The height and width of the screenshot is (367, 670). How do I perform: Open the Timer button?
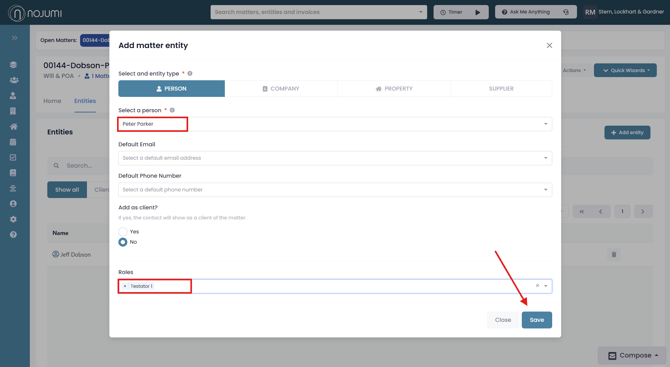pyautogui.click(x=461, y=12)
